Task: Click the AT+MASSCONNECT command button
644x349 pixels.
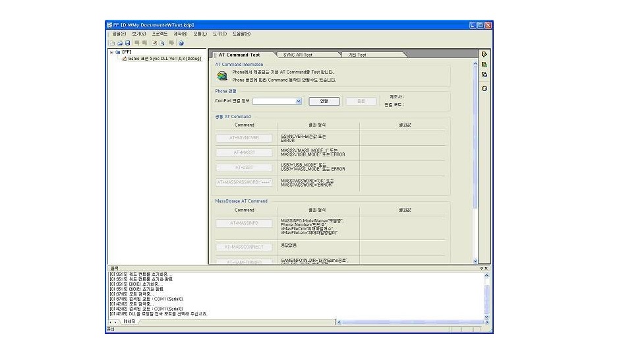Action: point(244,247)
